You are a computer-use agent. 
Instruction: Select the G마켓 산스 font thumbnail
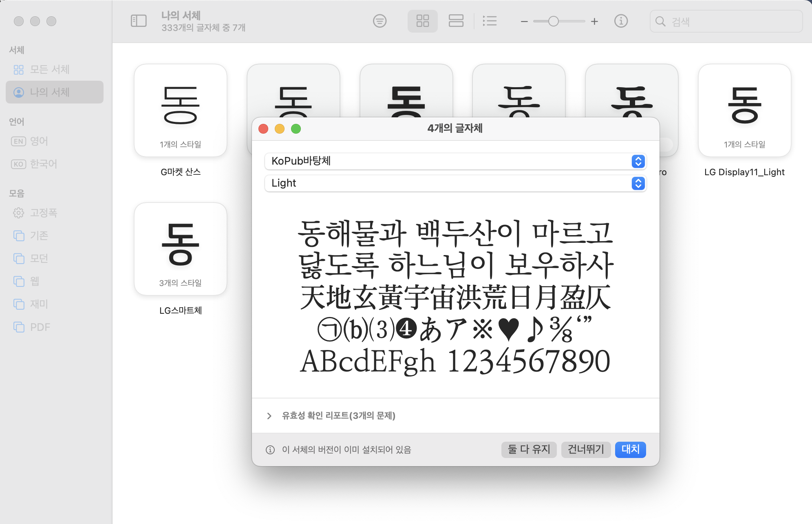click(x=181, y=110)
